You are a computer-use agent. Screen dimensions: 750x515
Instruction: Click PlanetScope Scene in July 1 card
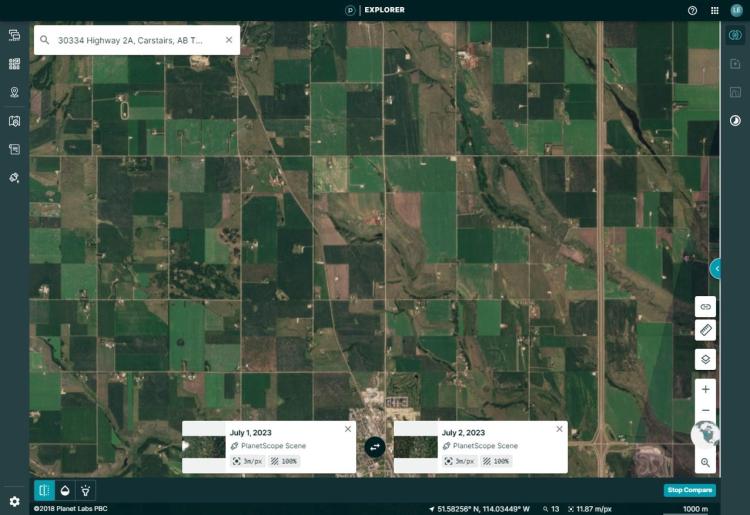coord(273,446)
